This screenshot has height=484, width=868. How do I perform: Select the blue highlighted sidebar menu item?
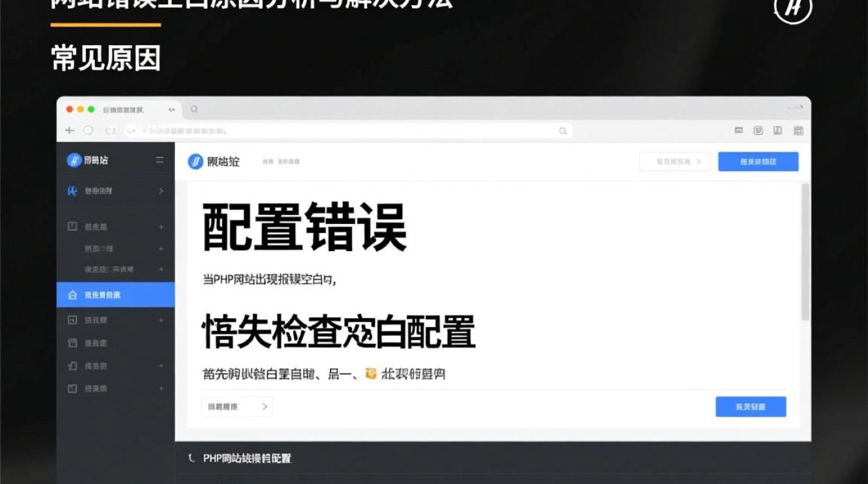click(x=116, y=295)
